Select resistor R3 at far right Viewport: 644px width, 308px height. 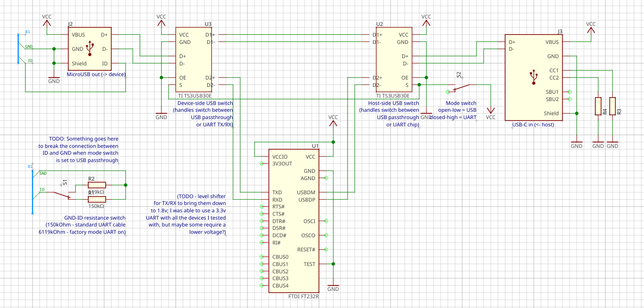pyautogui.click(x=612, y=106)
